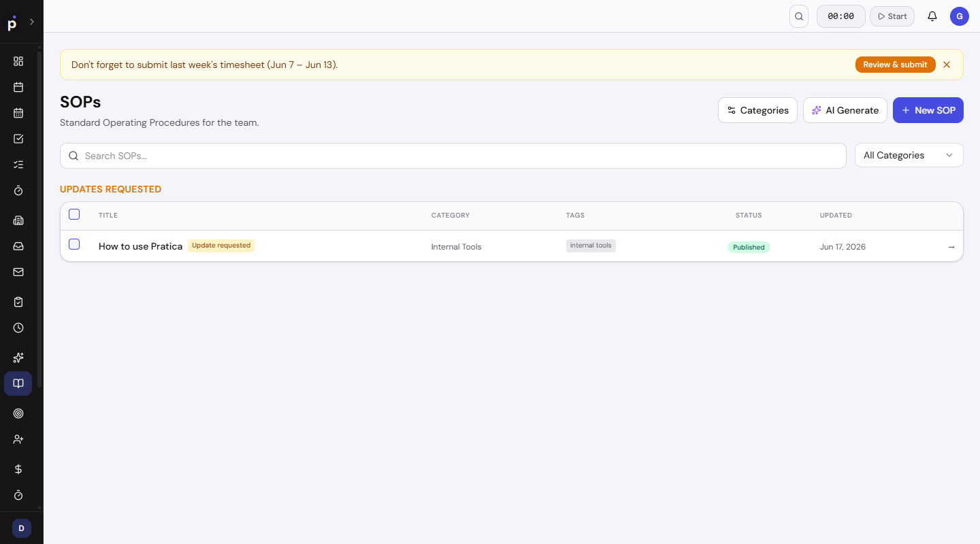
Task: Expand the sidebar with the chevron arrow
Action: click(31, 22)
